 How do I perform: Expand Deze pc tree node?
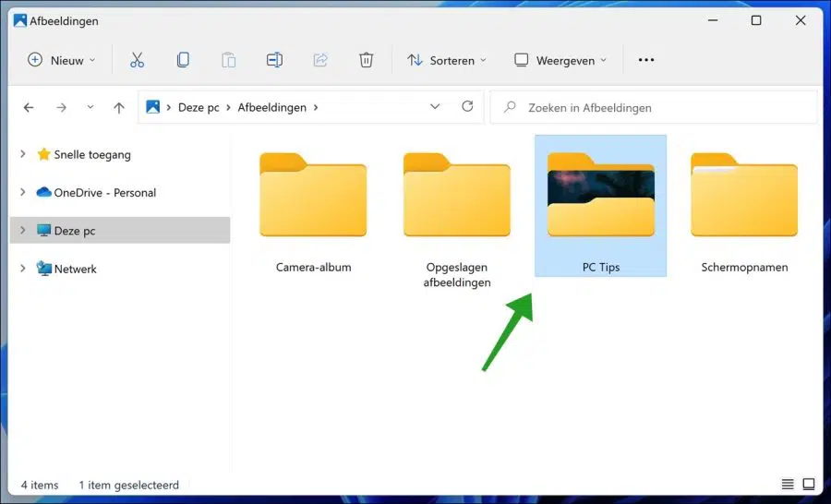[x=23, y=230]
